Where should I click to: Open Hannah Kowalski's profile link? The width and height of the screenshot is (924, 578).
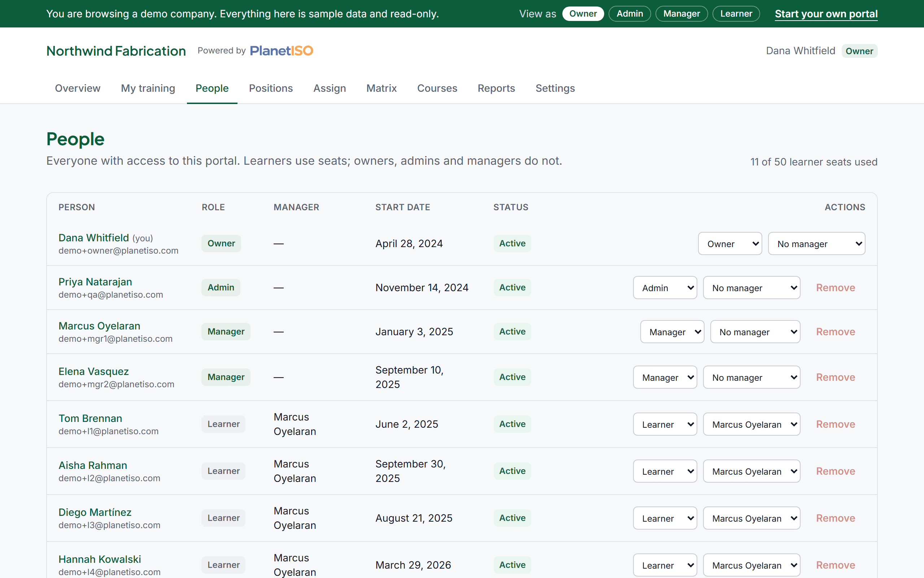[x=100, y=559]
